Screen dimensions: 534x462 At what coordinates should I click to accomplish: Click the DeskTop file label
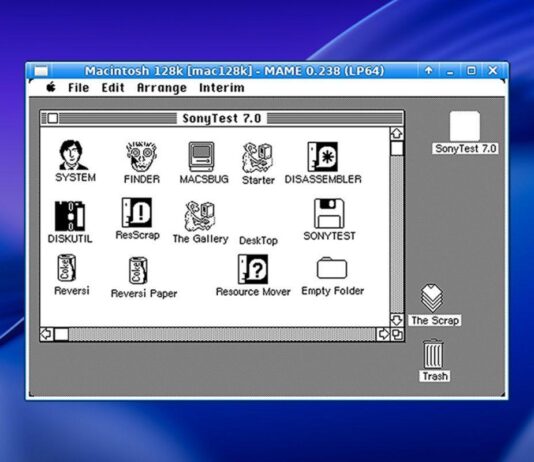point(258,240)
